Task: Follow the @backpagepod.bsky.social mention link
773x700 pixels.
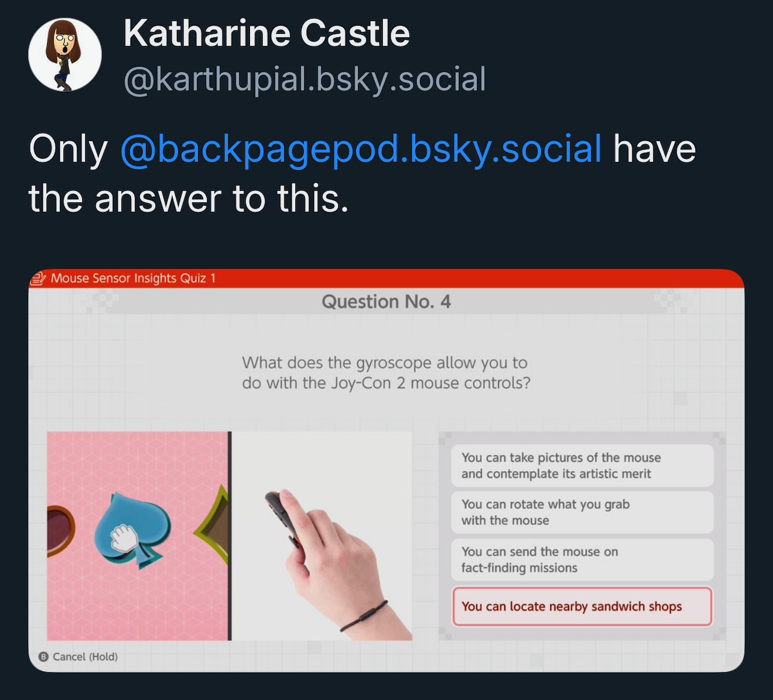Action: (x=361, y=149)
